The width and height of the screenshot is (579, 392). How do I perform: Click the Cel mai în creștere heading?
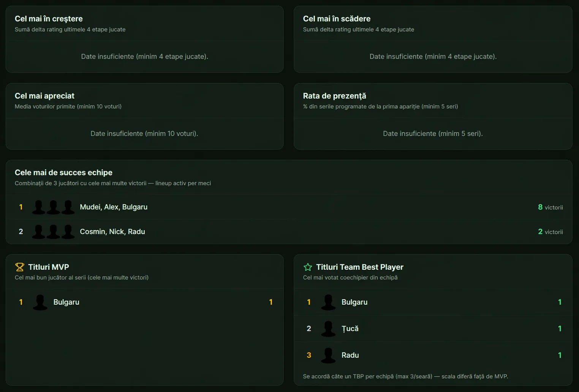click(49, 19)
